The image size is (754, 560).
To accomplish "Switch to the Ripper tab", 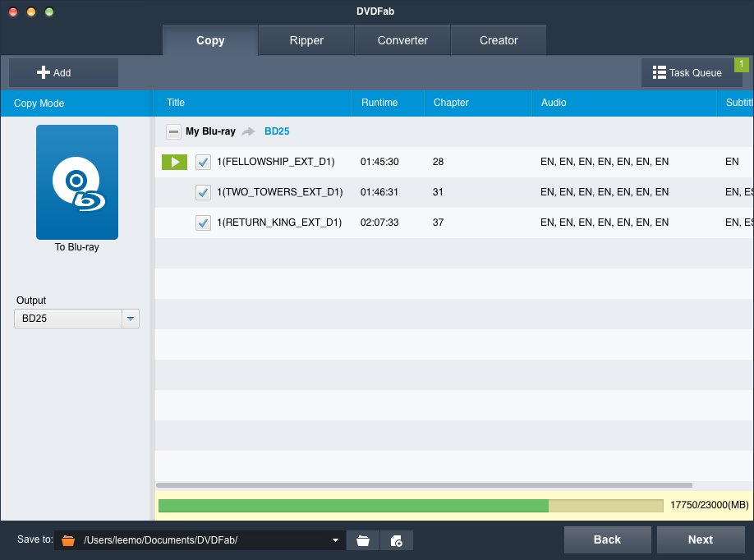I will (306, 40).
